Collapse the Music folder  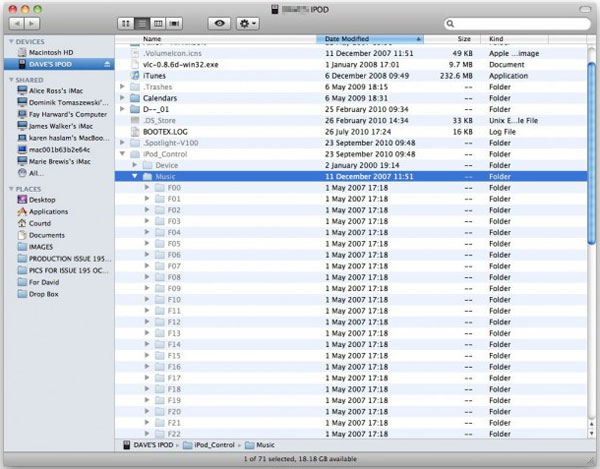135,176
